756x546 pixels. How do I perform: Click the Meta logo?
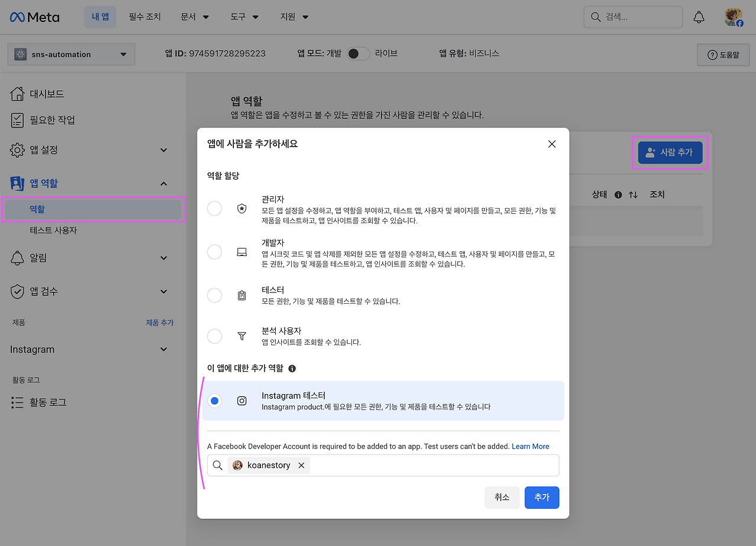(x=35, y=17)
